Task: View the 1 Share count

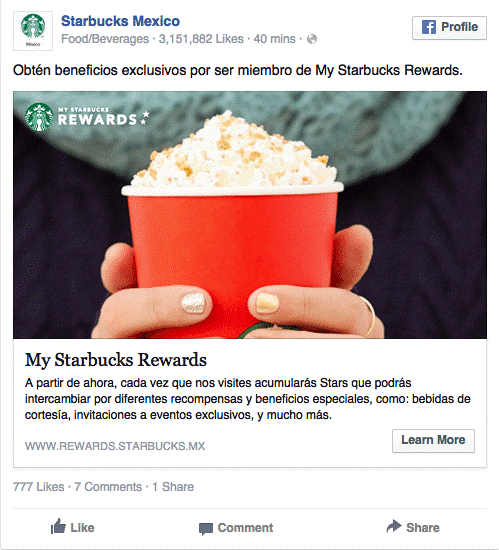Action: (x=173, y=487)
